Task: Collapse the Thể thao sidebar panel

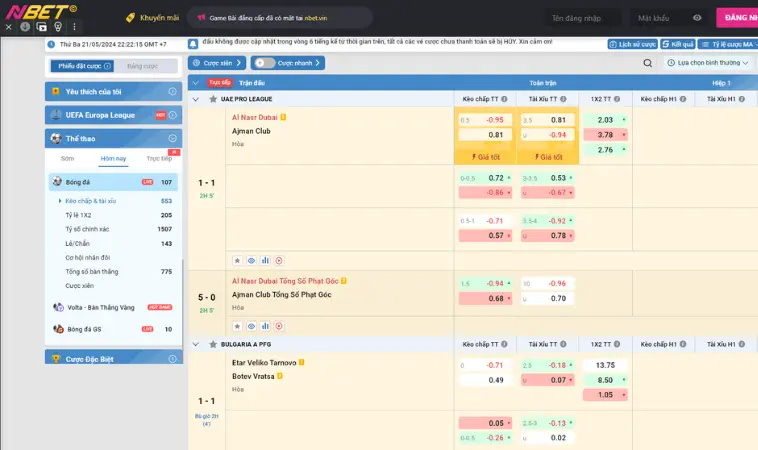Action: coord(173,139)
